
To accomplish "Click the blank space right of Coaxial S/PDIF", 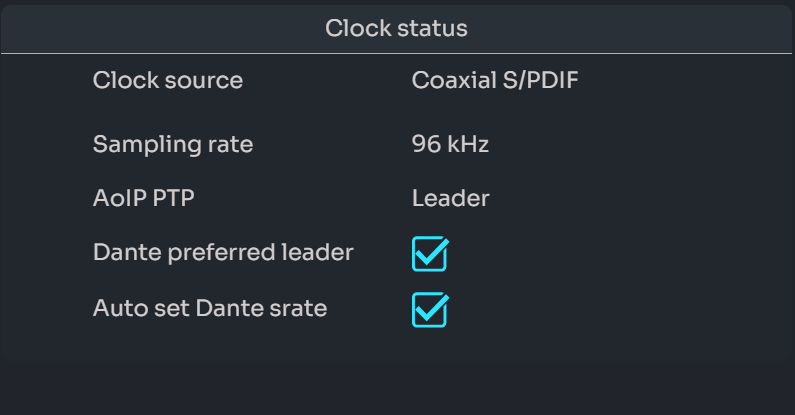I will click(680, 80).
